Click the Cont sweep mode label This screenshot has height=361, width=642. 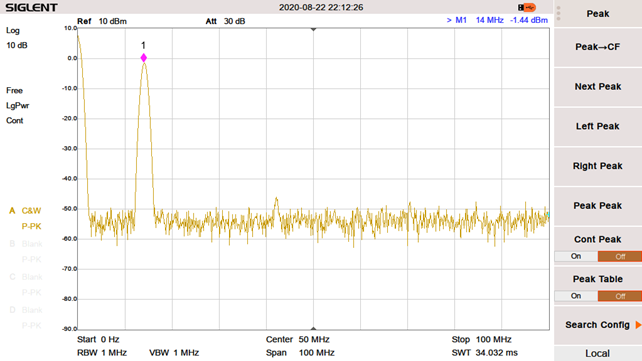14,121
